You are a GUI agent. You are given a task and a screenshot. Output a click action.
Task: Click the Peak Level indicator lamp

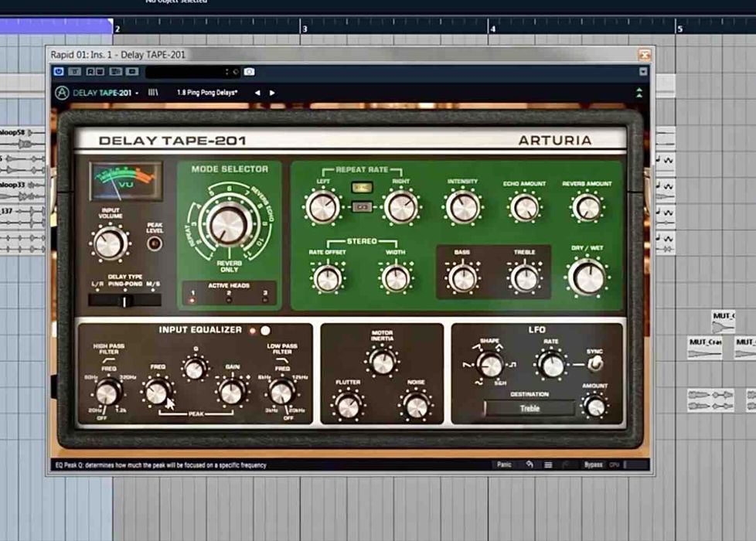155,243
